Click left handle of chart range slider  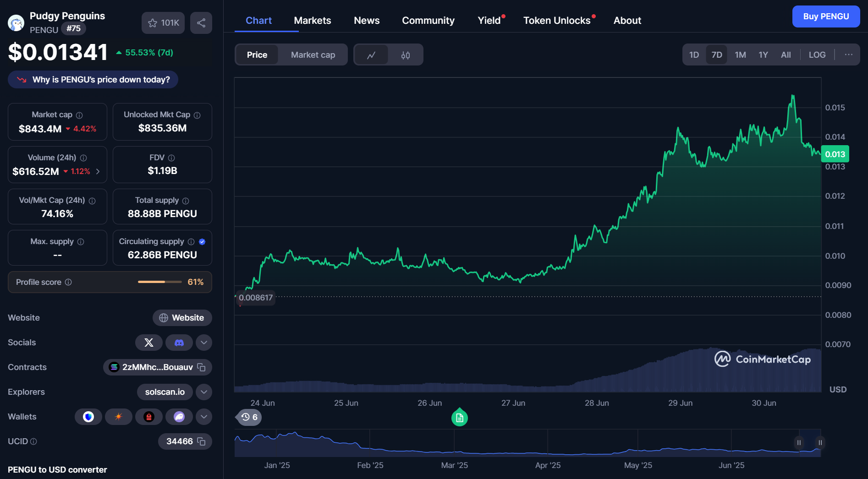[x=799, y=442]
